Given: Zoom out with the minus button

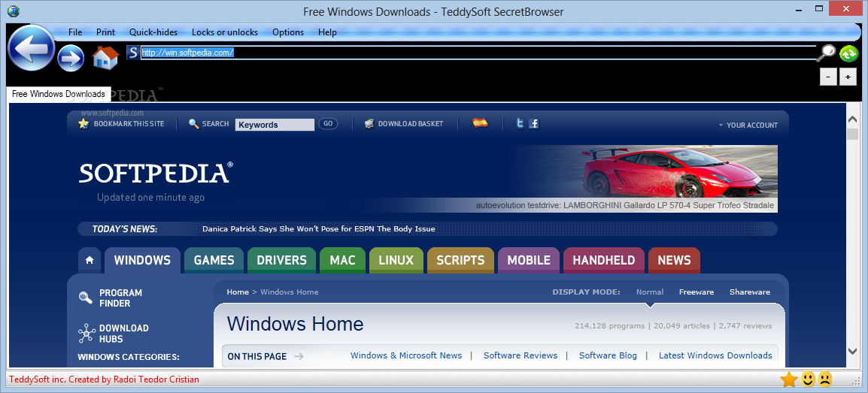Looking at the screenshot, I should pyautogui.click(x=828, y=77).
